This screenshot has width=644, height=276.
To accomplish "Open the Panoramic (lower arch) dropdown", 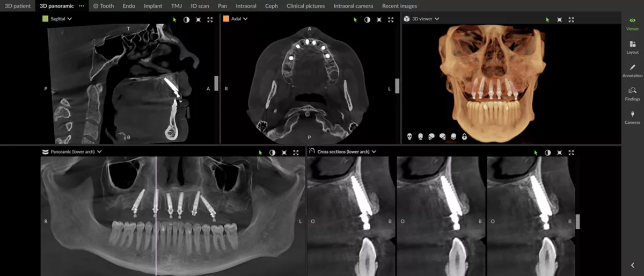I will click(x=99, y=152).
